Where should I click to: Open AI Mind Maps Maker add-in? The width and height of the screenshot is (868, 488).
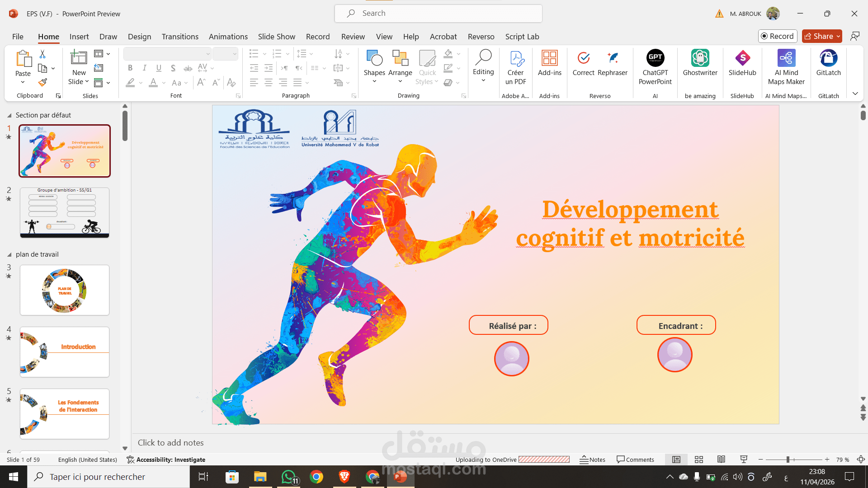click(786, 58)
